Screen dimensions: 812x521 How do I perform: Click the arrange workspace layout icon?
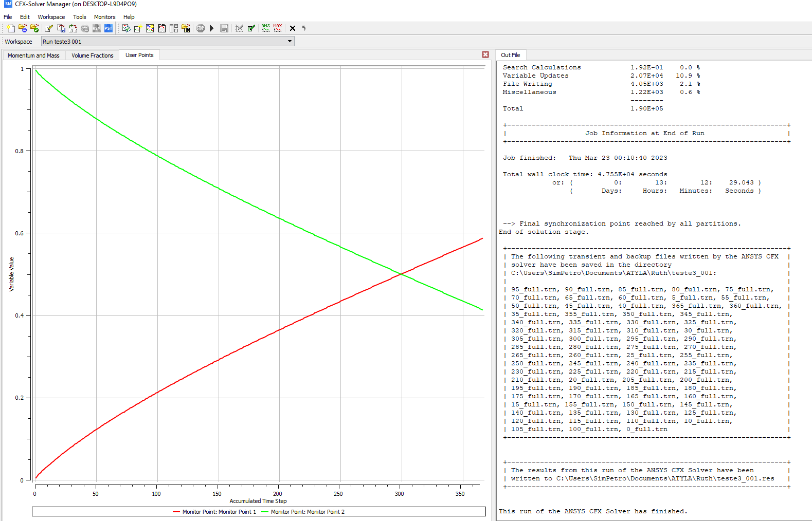174,28
